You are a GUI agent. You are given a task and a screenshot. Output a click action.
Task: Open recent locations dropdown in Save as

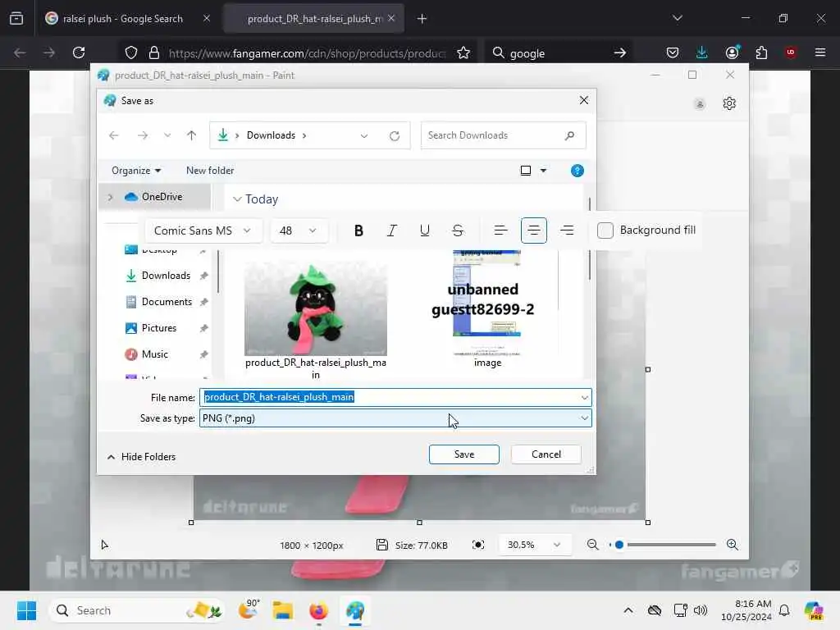tap(167, 135)
